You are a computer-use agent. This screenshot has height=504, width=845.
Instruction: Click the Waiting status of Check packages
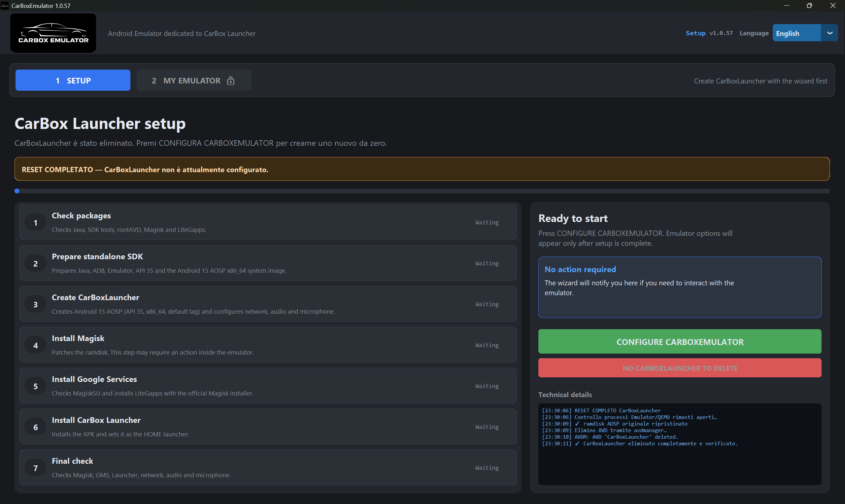click(x=487, y=222)
